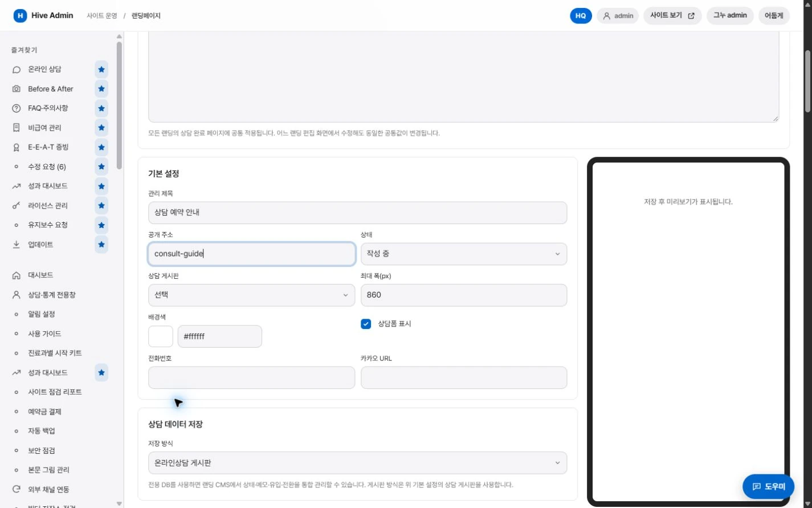This screenshot has width=812, height=508.
Task: Toggle the star next to 업데이트
Action: pyautogui.click(x=101, y=245)
